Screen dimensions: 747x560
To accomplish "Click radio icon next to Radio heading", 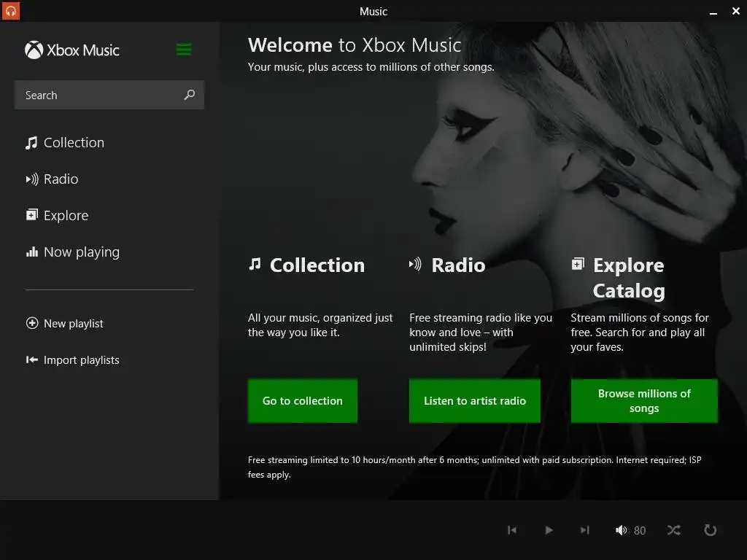I will pyautogui.click(x=415, y=264).
